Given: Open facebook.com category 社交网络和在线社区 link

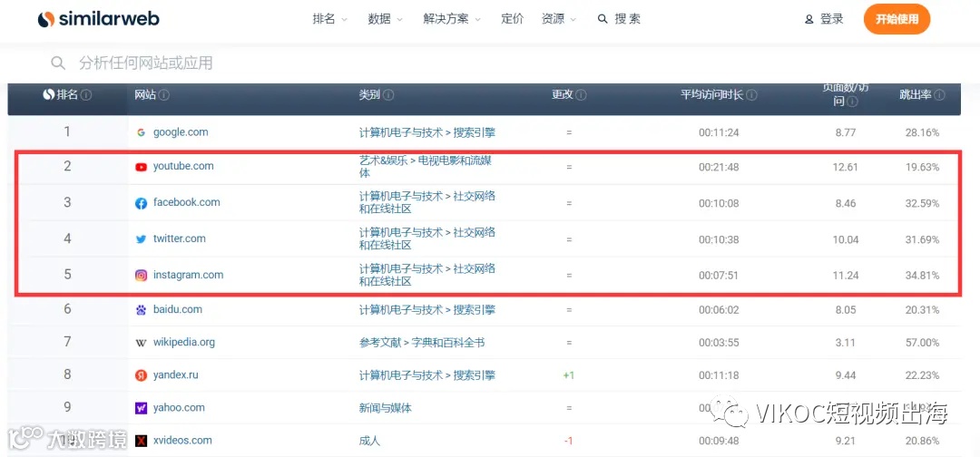Looking at the screenshot, I should 427,202.
